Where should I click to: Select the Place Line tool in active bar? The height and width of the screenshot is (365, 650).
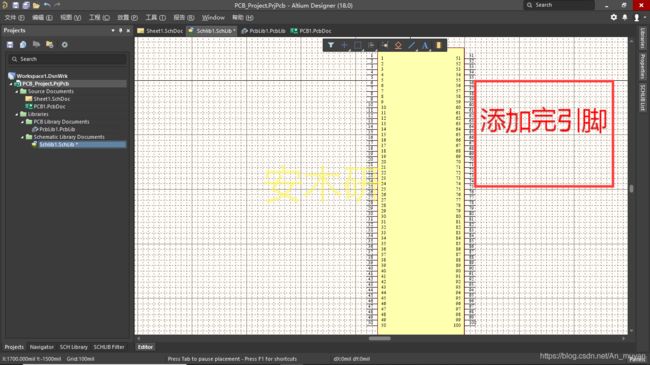click(412, 45)
